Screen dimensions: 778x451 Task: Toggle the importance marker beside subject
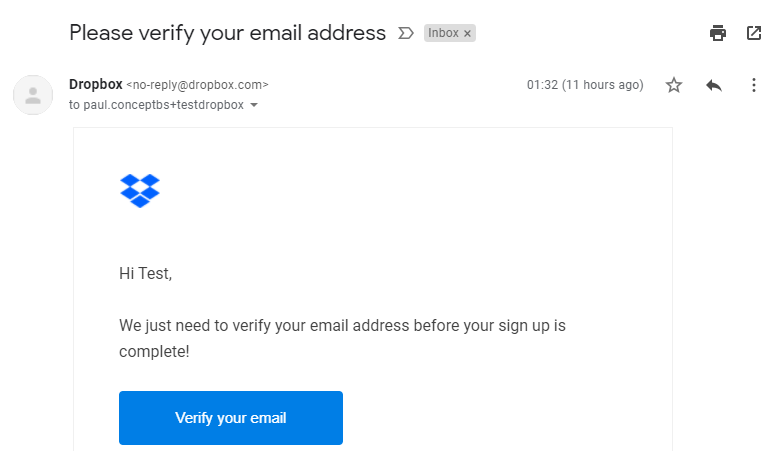click(x=405, y=33)
